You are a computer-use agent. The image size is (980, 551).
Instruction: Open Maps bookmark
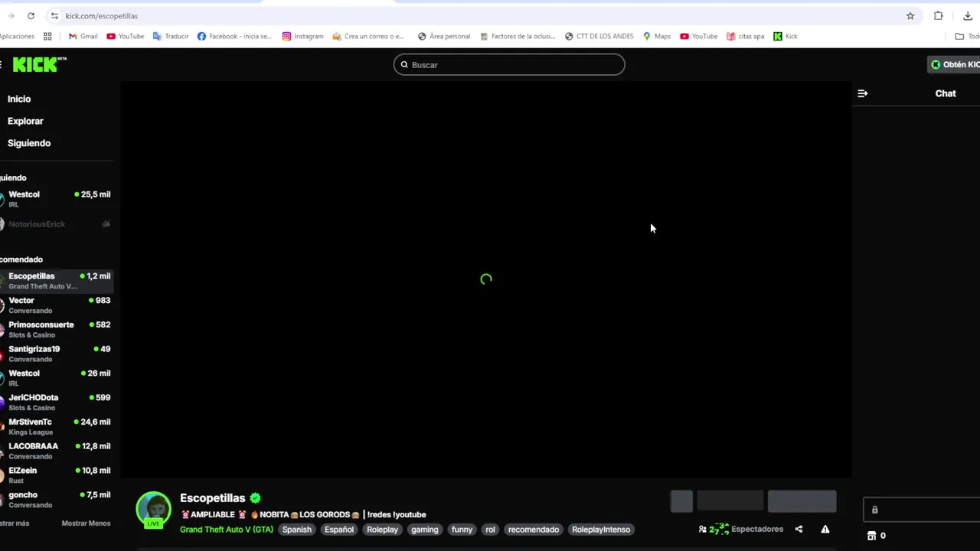(x=657, y=36)
